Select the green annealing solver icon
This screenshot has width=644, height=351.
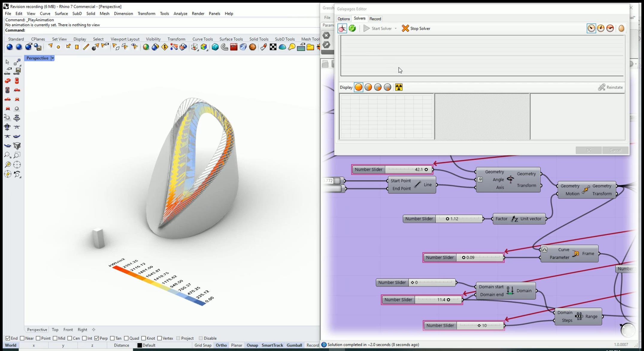tap(352, 28)
